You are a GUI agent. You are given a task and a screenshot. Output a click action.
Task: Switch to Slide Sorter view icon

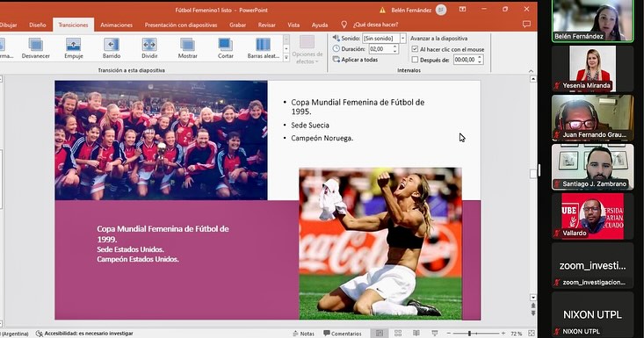pos(398,333)
